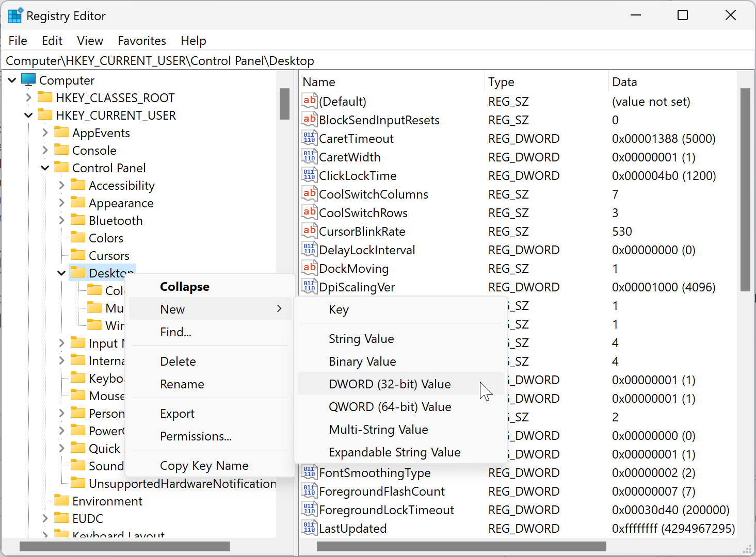Click the Data column header
The height and width of the screenshot is (557, 756).
pyautogui.click(x=673, y=82)
